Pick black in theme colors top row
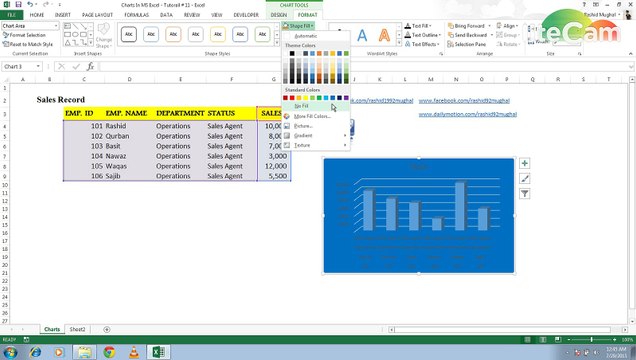 pos(292,54)
